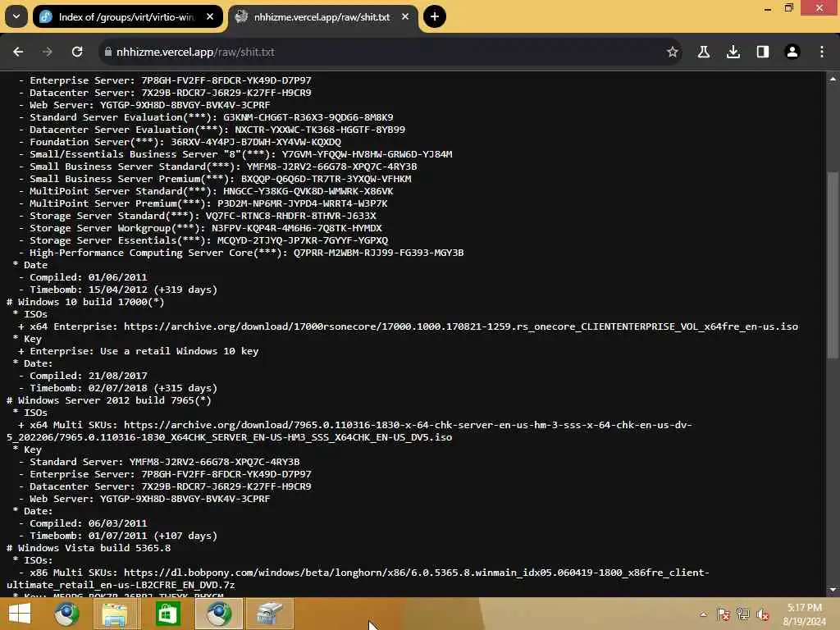The height and width of the screenshot is (630, 840).
Task: Open the tab search dropdown arrow
Action: pos(16,16)
